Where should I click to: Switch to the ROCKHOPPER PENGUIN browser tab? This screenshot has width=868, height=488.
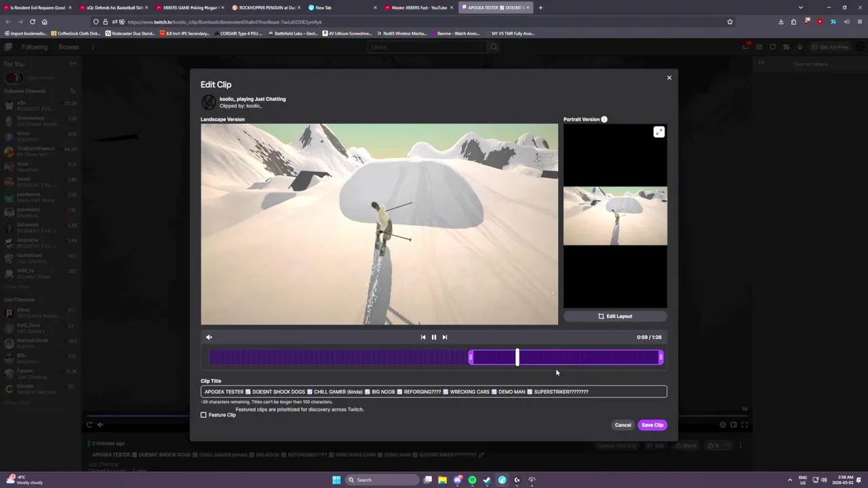pos(266,7)
